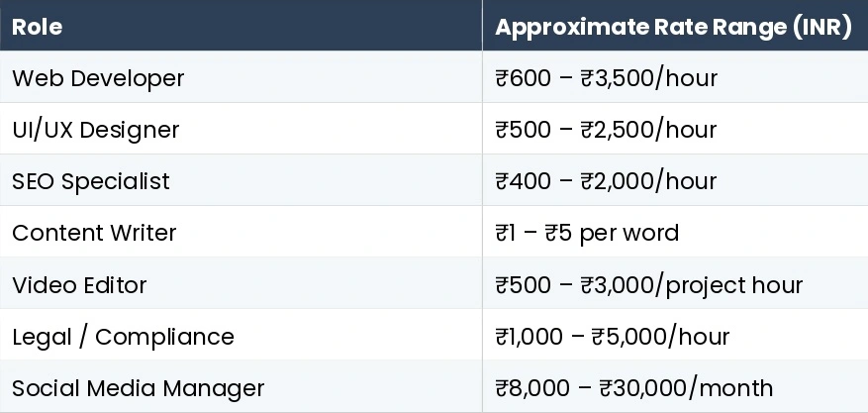This screenshot has width=868, height=413.
Task: Select the Legal / Compliance role cell
Action: click(123, 337)
